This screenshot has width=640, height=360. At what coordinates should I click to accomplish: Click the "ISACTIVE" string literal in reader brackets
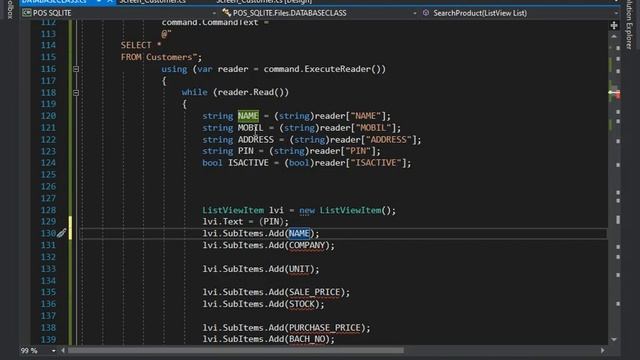click(376, 163)
